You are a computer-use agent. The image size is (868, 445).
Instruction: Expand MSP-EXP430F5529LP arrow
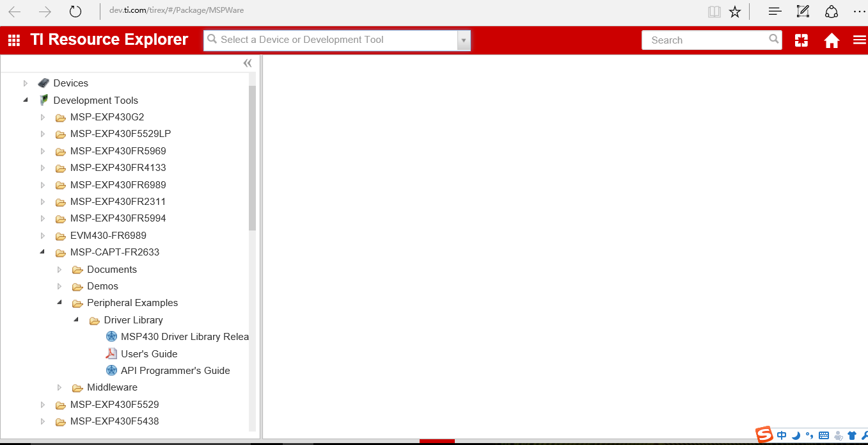pos(43,134)
